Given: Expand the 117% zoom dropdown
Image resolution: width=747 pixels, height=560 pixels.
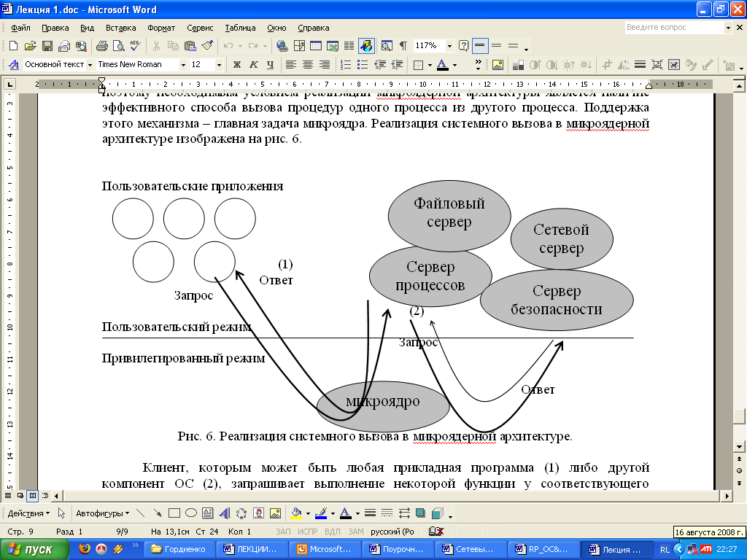Looking at the screenshot, I should [x=449, y=46].
